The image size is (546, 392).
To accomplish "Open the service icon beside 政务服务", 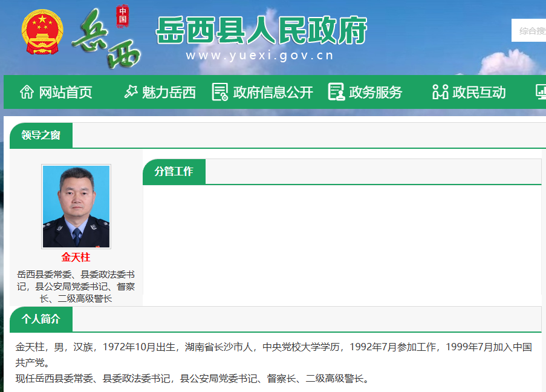I will pyautogui.click(x=335, y=92).
